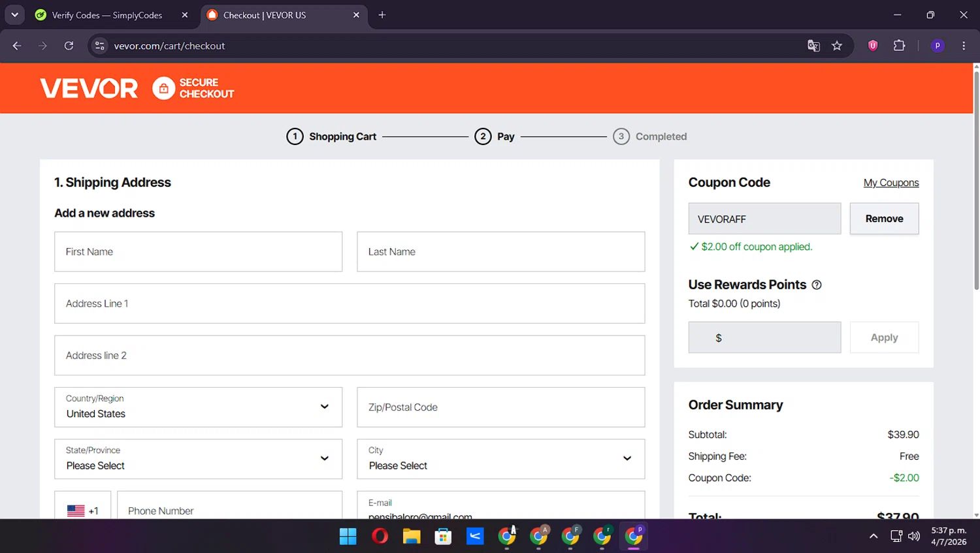
Task: Click the VEVOR logo in header
Action: click(89, 88)
